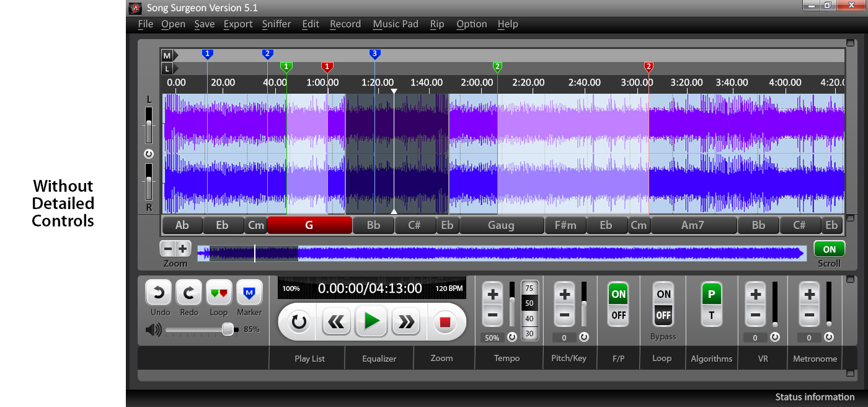Select 30 tempo preset

[529, 333]
